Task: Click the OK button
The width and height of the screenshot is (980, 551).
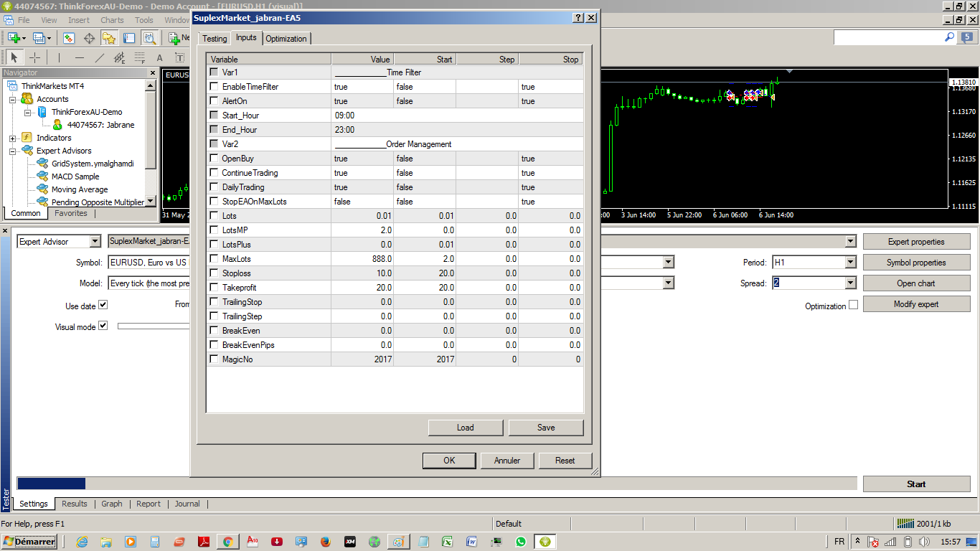Action: tap(449, 461)
